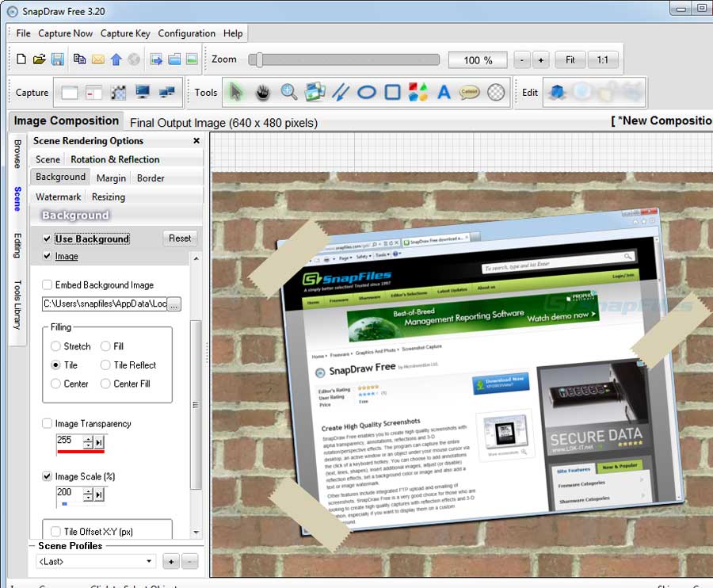
Task: Click the background image path field
Action: point(104,304)
